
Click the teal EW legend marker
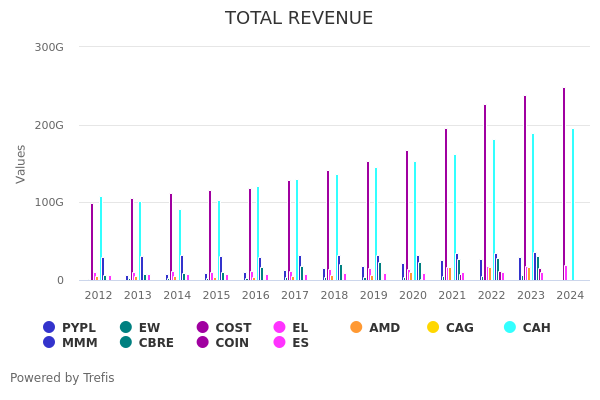pyautogui.click(x=126, y=327)
